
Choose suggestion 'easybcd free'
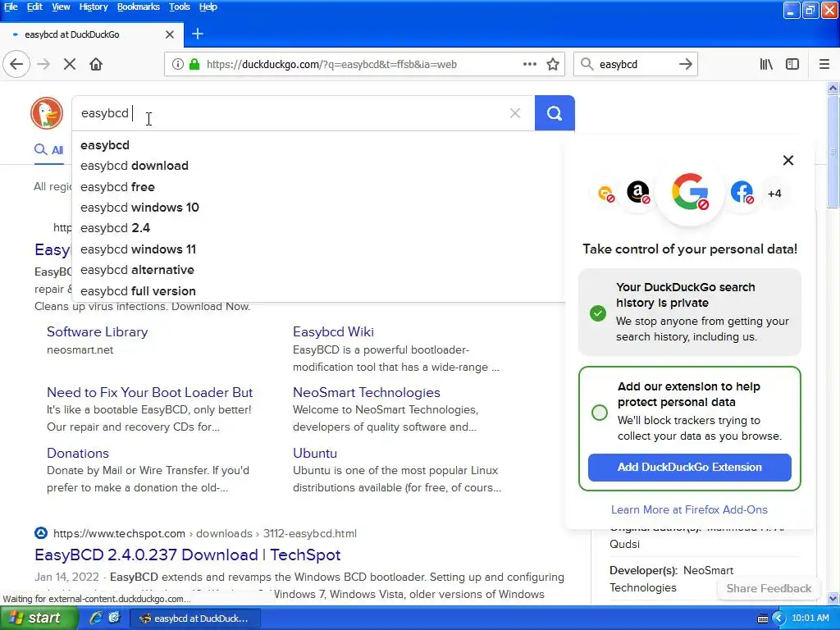point(319,187)
